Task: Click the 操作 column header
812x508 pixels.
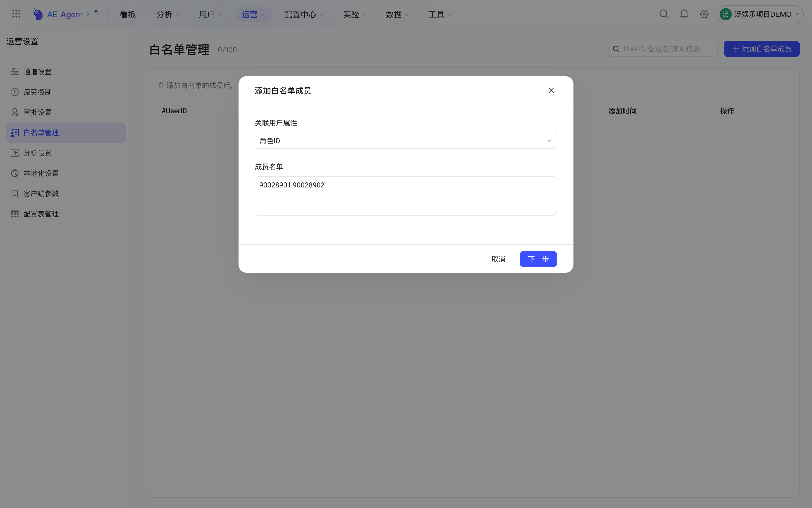Action: [x=727, y=111]
